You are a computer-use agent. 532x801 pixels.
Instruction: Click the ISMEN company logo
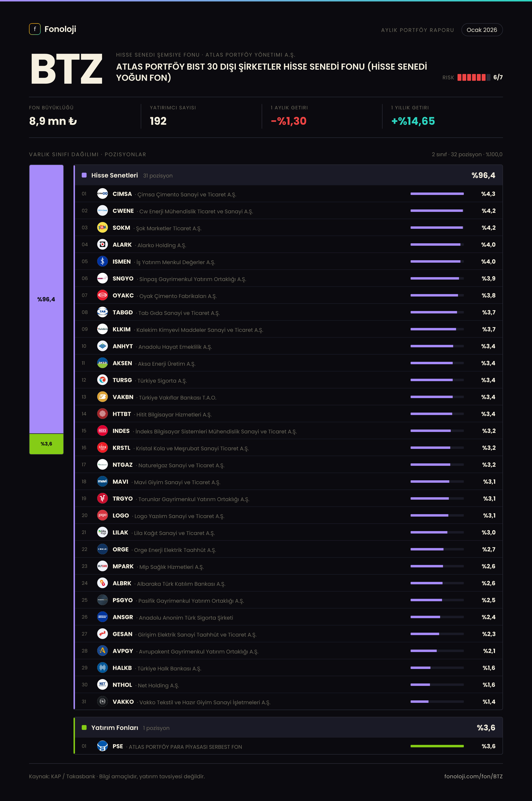(103, 262)
